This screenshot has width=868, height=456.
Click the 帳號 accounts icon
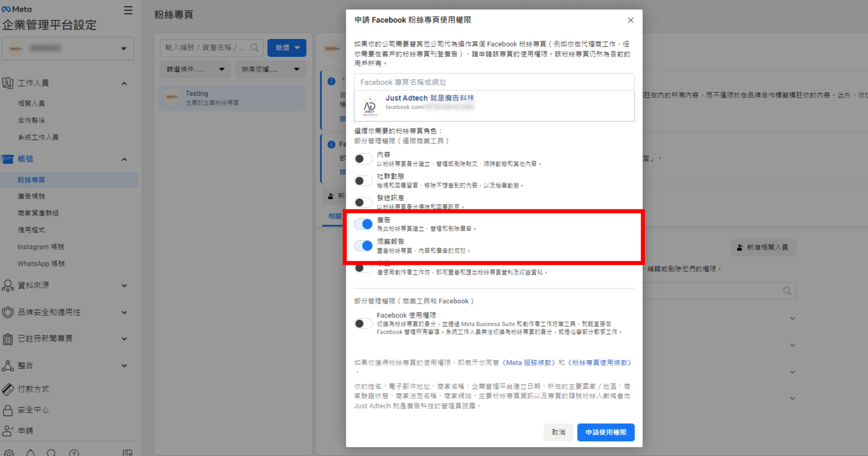pyautogui.click(x=8, y=159)
